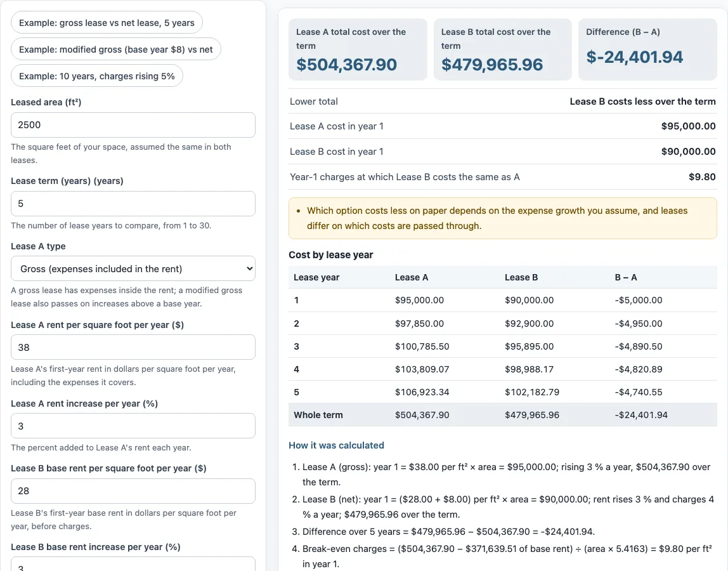Select the 'Lease B' column header in table
Image resolution: width=728 pixels, height=571 pixels.
point(521,277)
